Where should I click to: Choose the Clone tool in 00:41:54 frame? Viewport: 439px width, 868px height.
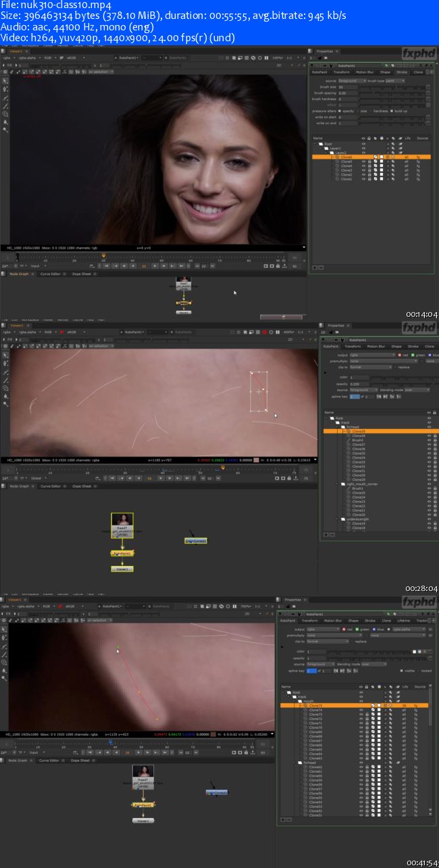tap(5, 662)
